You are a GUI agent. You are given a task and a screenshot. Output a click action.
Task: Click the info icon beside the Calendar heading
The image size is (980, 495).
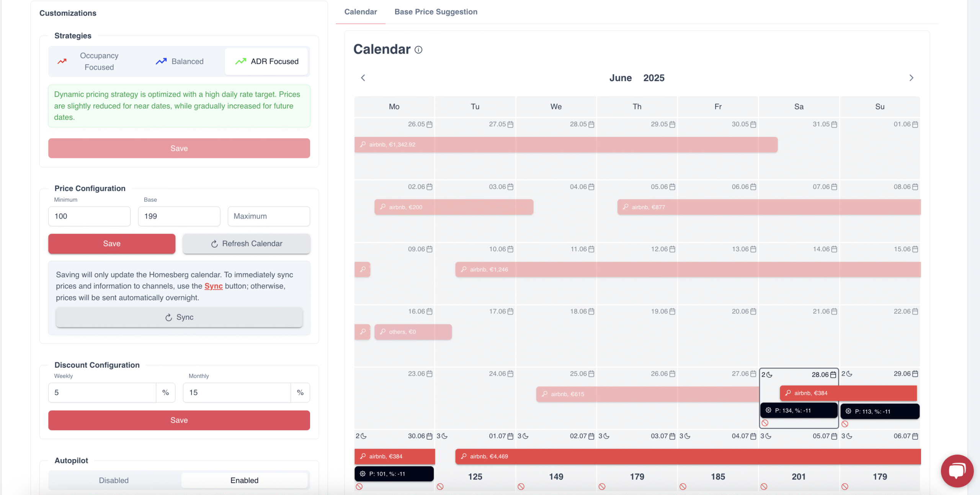point(418,50)
